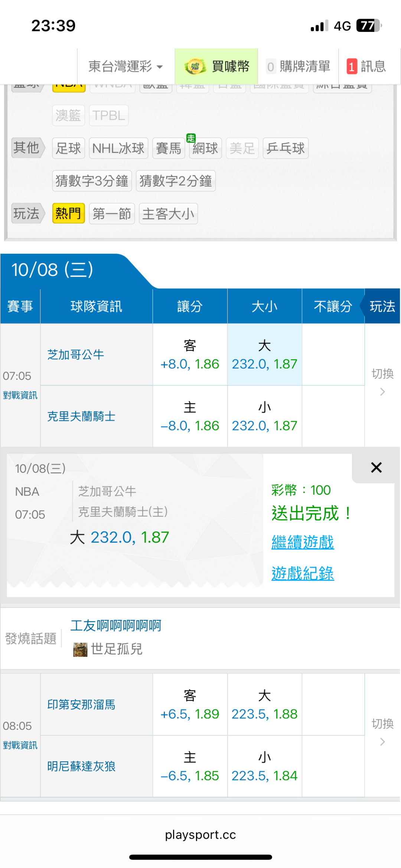Open the 芝加哥公牛 team info
The width and height of the screenshot is (401, 868).
76,355
